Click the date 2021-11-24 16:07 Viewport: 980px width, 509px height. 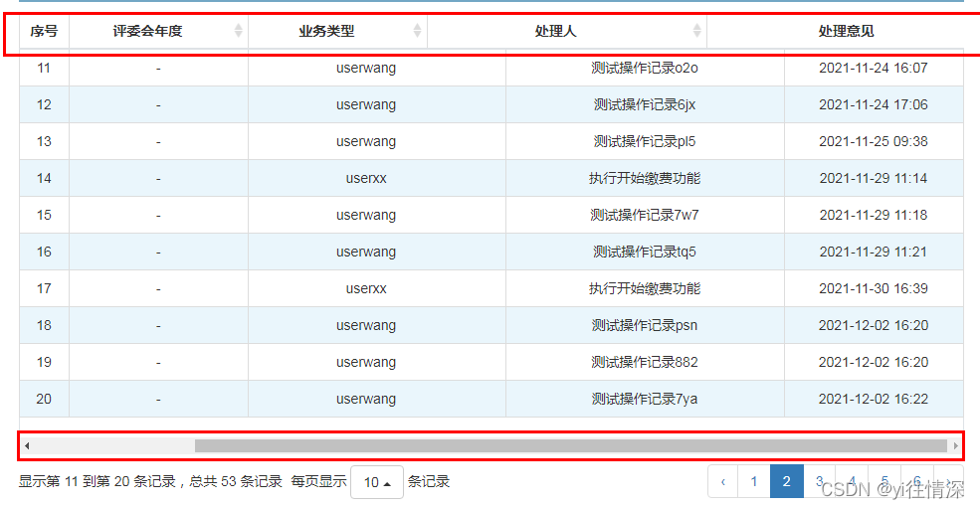pos(874,68)
